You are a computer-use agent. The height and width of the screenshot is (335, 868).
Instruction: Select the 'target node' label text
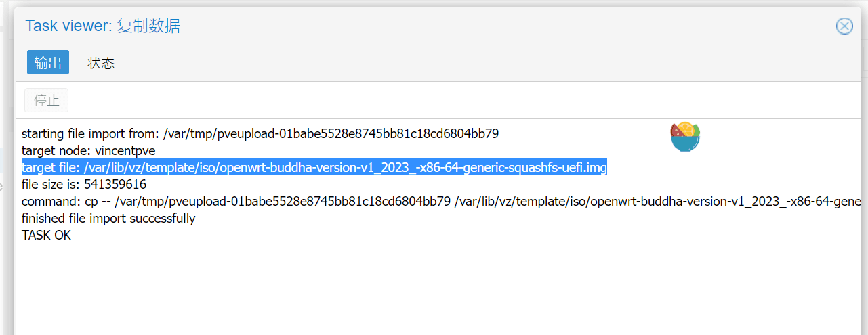[56, 151]
